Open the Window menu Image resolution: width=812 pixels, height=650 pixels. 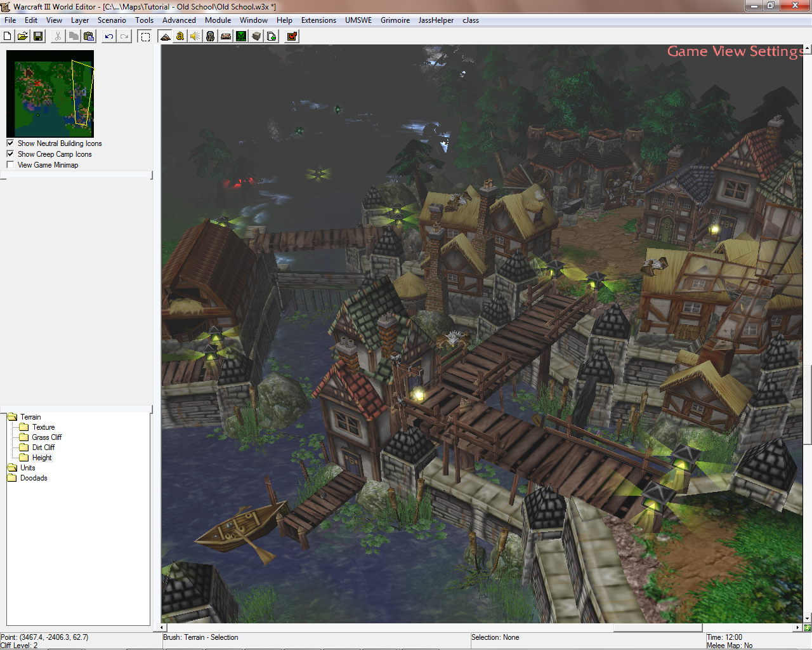tap(254, 20)
